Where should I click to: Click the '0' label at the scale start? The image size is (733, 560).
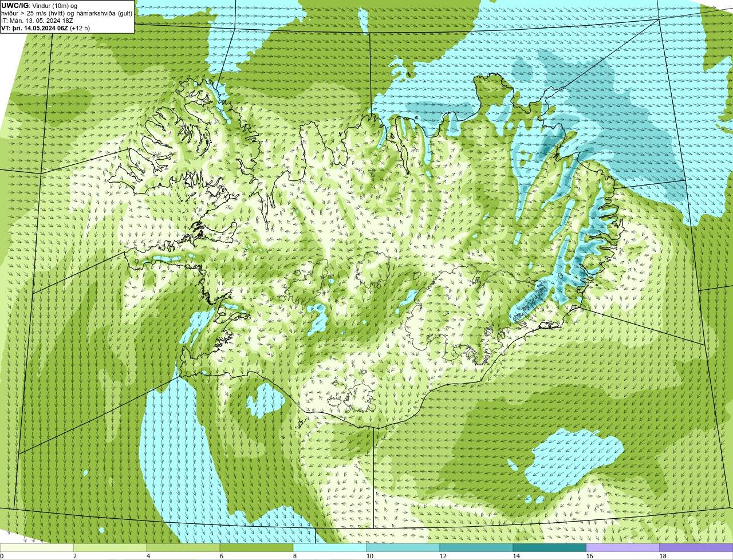click(2, 556)
